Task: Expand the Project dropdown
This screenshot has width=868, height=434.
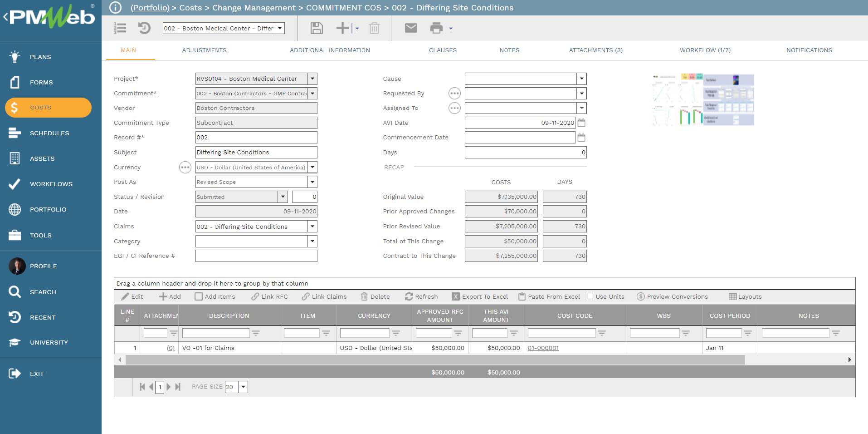Action: (312, 79)
